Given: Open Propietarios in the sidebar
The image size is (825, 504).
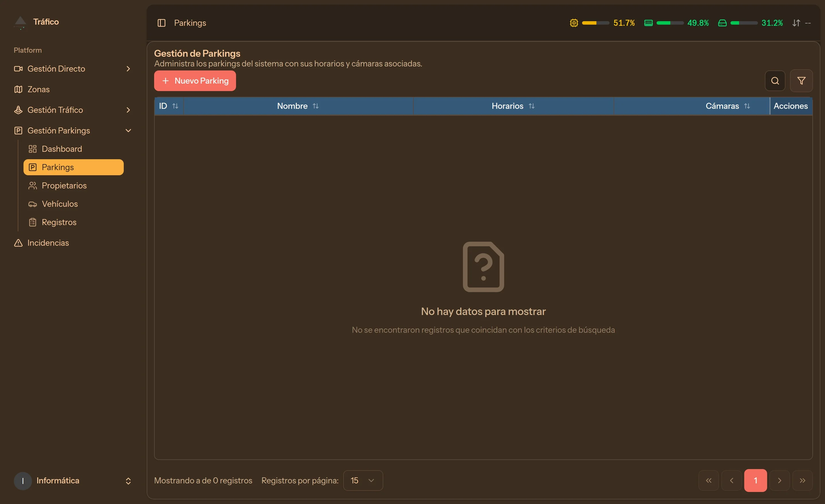Looking at the screenshot, I should click(x=74, y=186).
